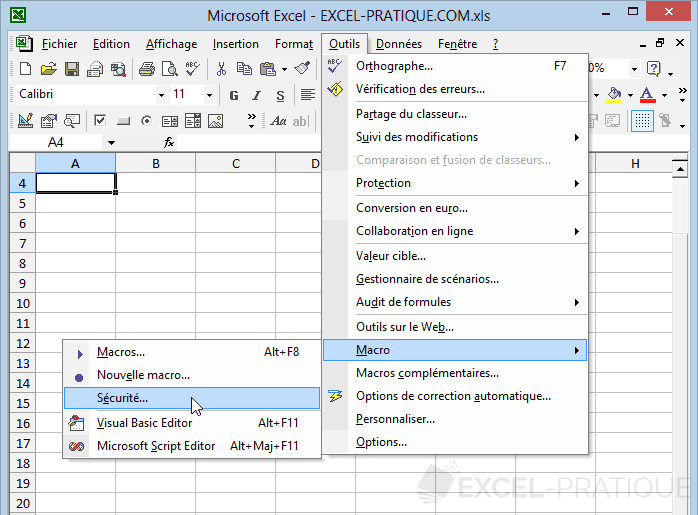Viewport: 698px width, 515px height.
Task: Print the sheet using printer icon
Action: (x=146, y=69)
